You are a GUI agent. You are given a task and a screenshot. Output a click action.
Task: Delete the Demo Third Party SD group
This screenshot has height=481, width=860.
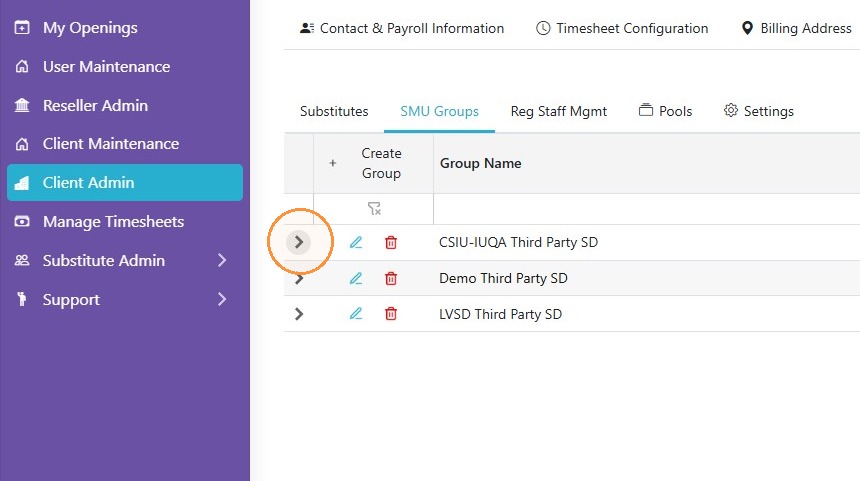(391, 278)
